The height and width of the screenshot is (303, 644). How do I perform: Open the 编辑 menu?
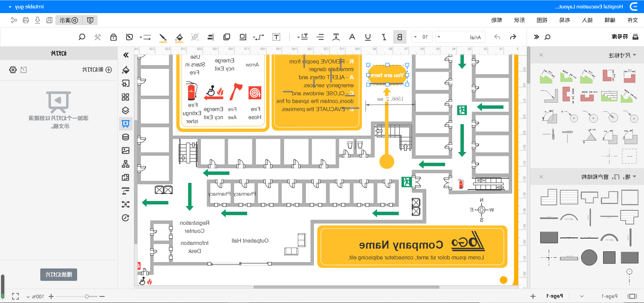pos(610,20)
